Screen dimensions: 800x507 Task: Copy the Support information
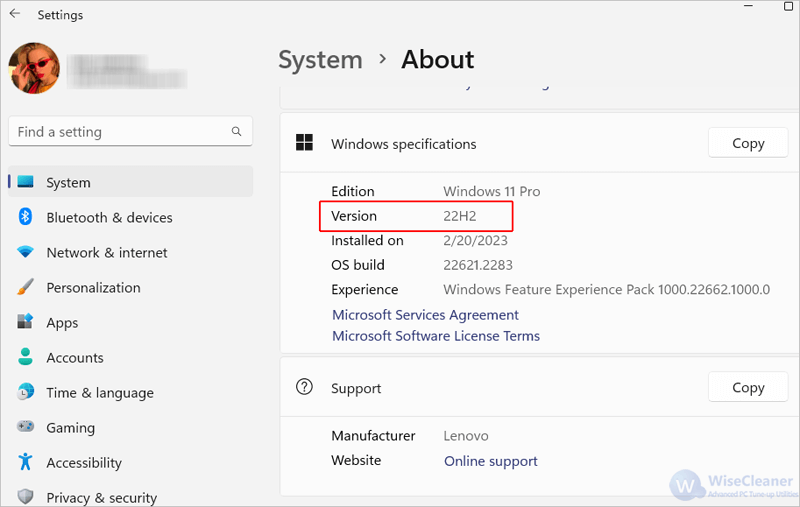pos(748,387)
